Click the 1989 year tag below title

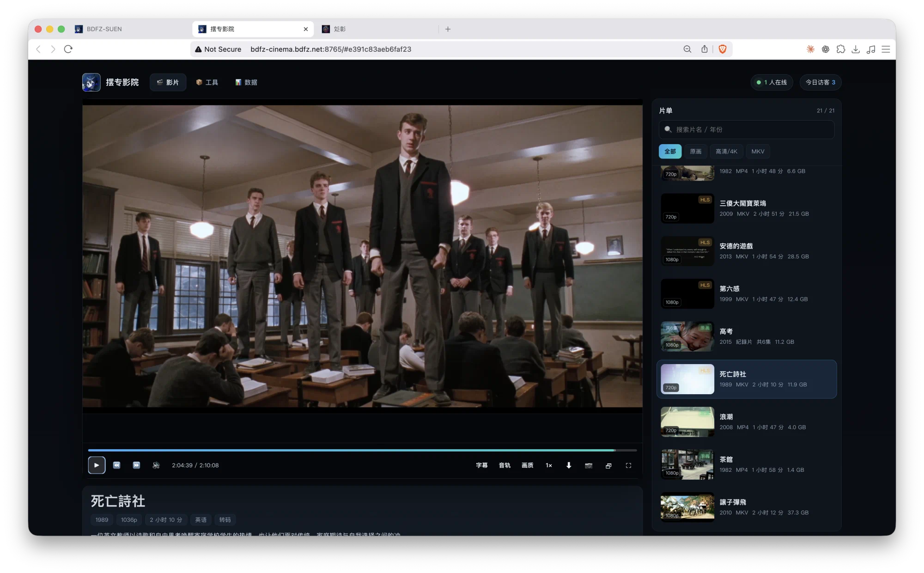[102, 520]
